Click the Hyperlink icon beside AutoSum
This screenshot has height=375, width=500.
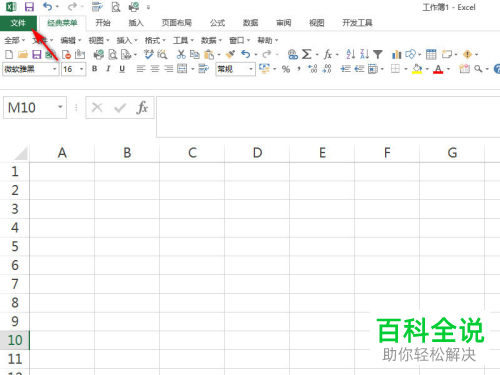[293, 54]
